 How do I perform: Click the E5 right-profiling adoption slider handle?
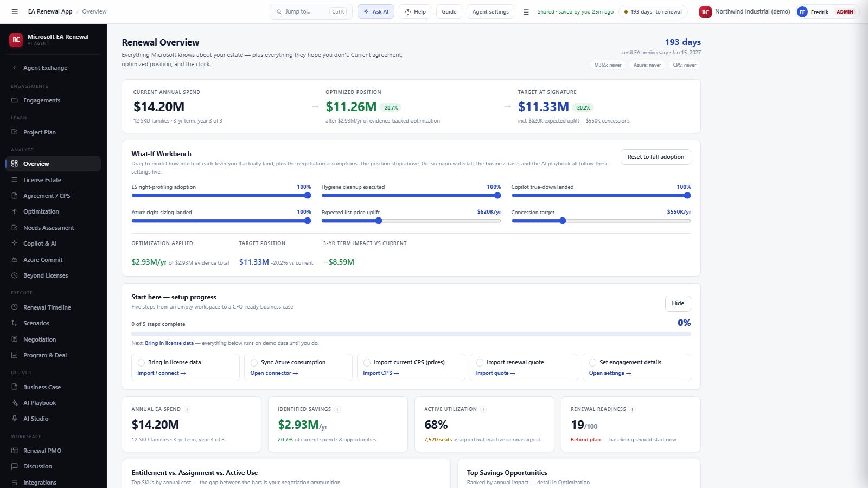(x=308, y=196)
